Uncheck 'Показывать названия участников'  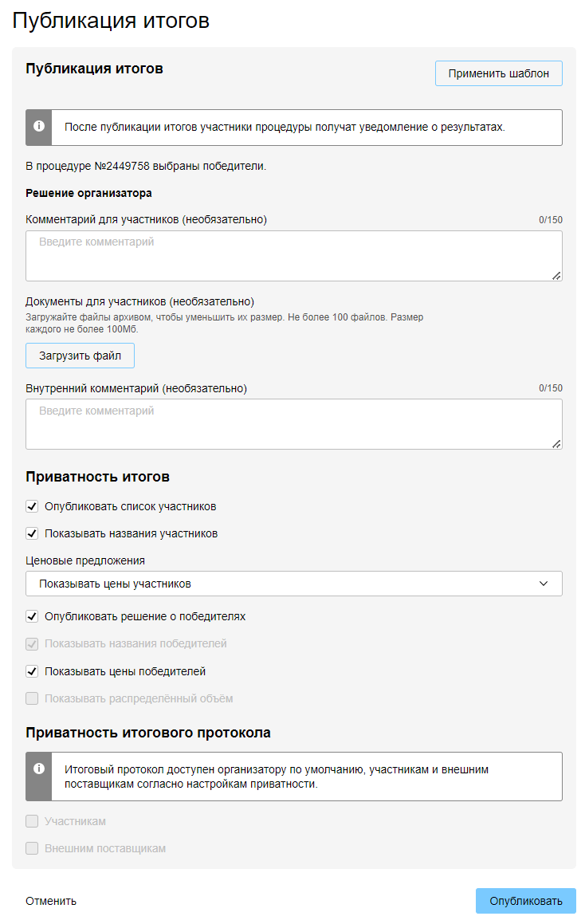click(x=32, y=533)
